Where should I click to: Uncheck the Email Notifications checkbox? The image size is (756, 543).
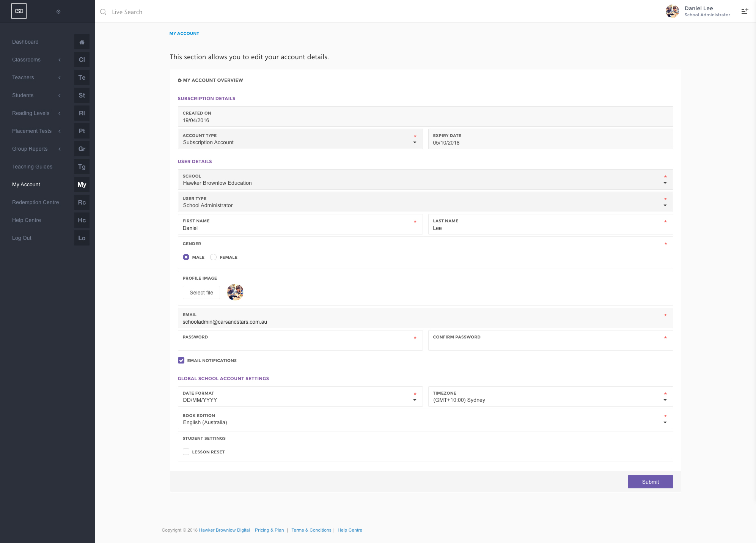click(x=181, y=360)
